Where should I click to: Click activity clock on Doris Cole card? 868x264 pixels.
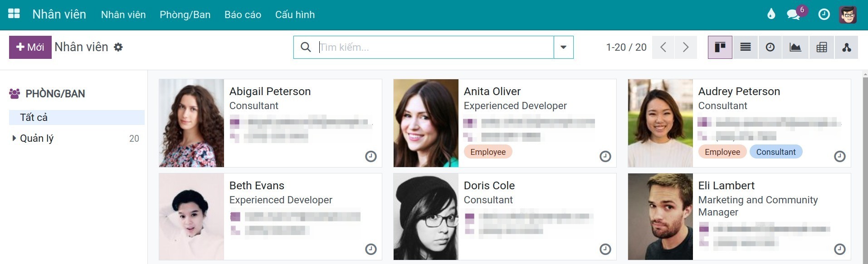605,250
